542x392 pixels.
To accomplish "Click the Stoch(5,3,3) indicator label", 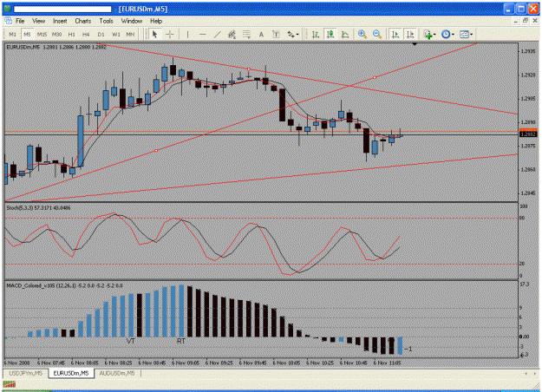I will 38,208.
